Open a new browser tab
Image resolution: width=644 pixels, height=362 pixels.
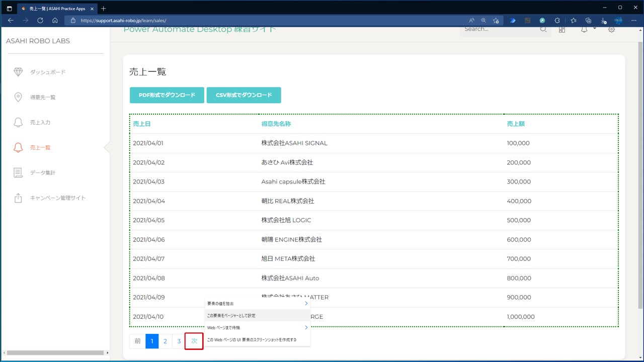pyautogui.click(x=103, y=9)
